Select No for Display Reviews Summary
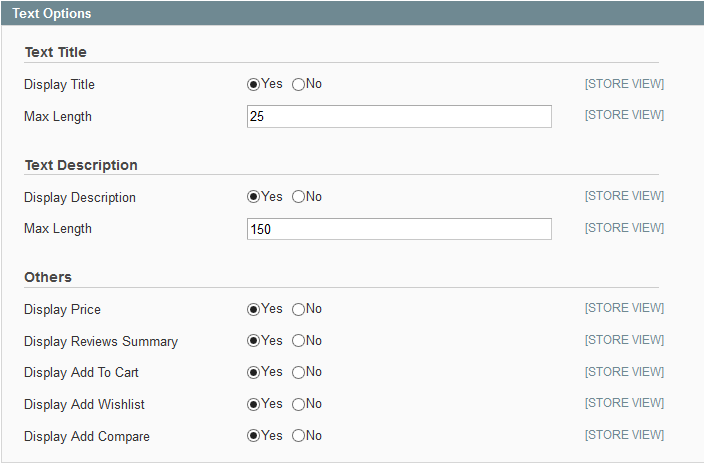 298,341
